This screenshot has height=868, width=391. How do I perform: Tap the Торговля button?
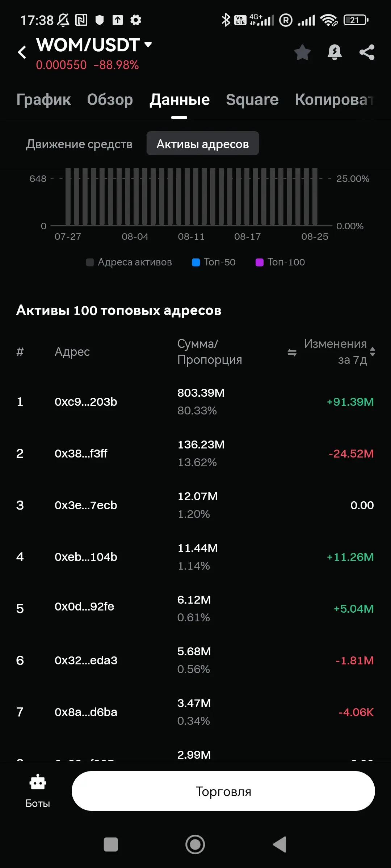tap(223, 791)
